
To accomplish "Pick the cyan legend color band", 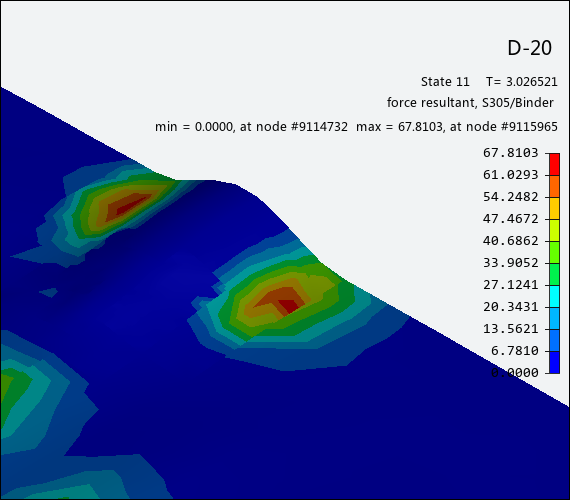I will pos(554,296).
